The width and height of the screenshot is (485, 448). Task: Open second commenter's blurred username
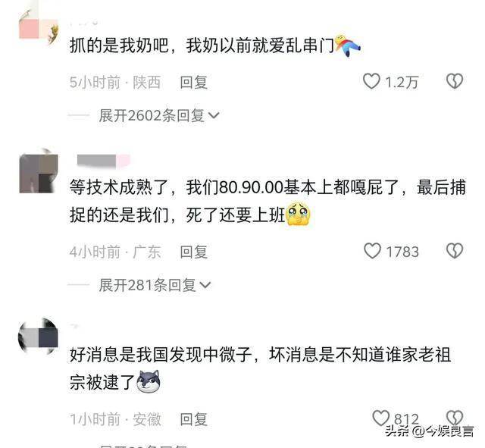pyautogui.click(x=104, y=161)
